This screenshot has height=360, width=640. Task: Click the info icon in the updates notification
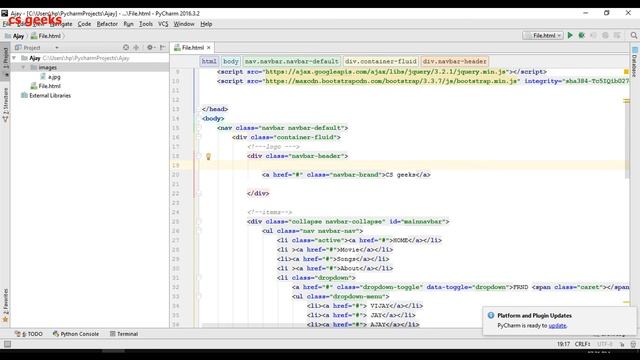point(491,316)
